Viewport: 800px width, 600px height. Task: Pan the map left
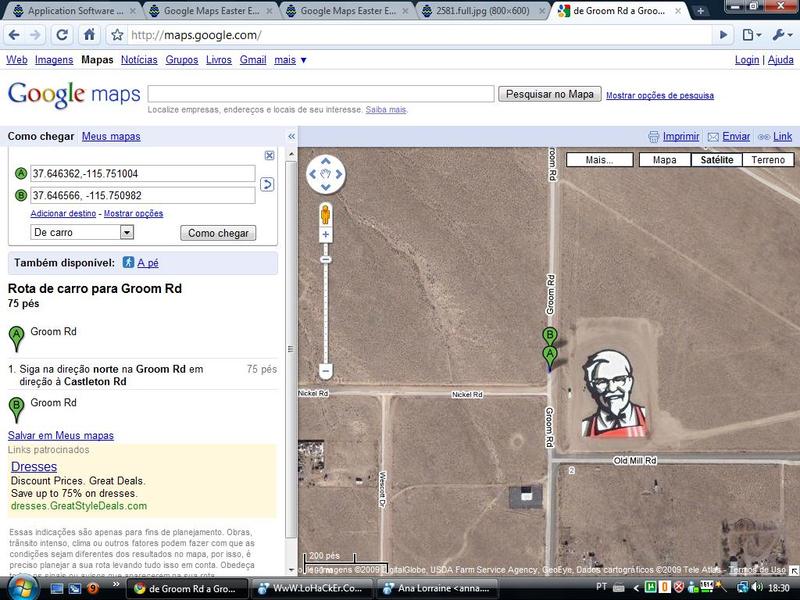click(313, 174)
